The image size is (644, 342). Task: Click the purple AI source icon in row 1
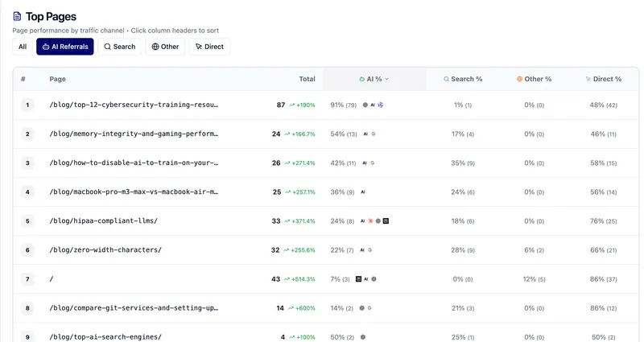click(380, 105)
